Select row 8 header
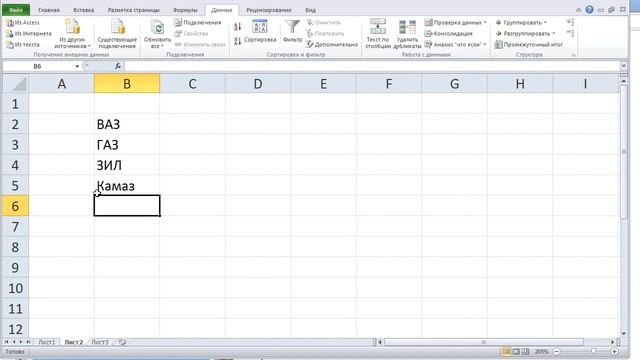The height and width of the screenshot is (360, 640). click(16, 247)
